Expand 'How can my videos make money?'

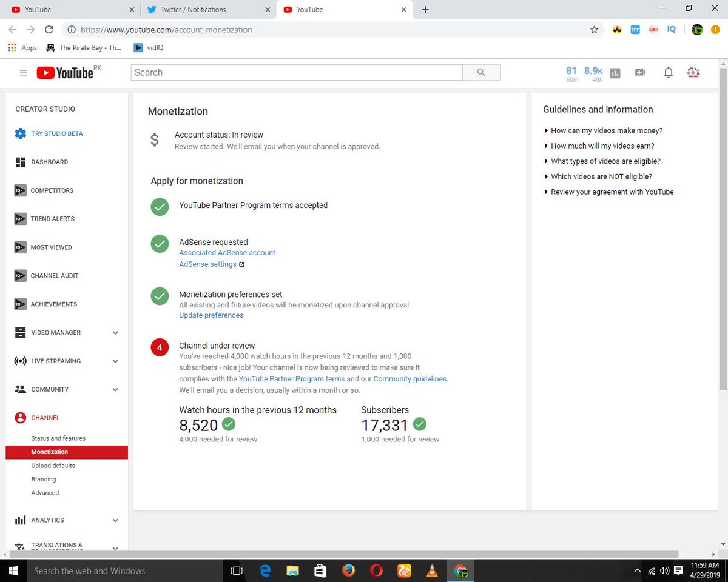click(x=603, y=130)
